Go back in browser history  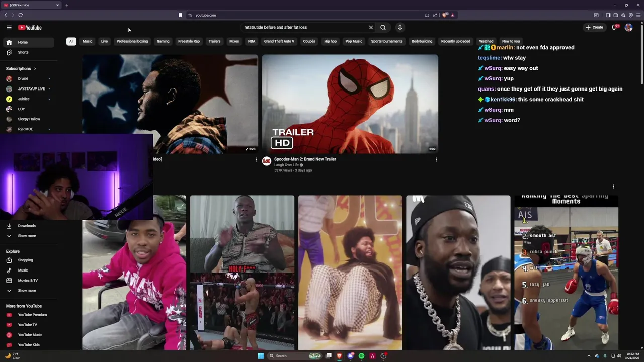click(x=6, y=15)
